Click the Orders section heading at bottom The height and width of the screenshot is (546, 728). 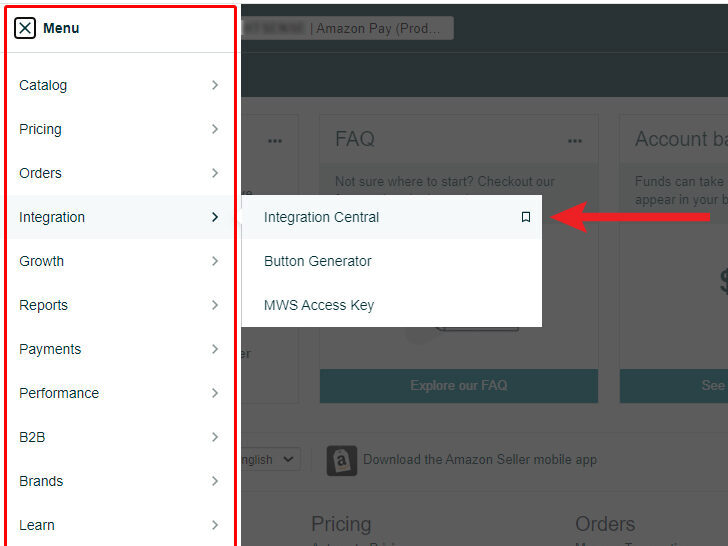605,524
